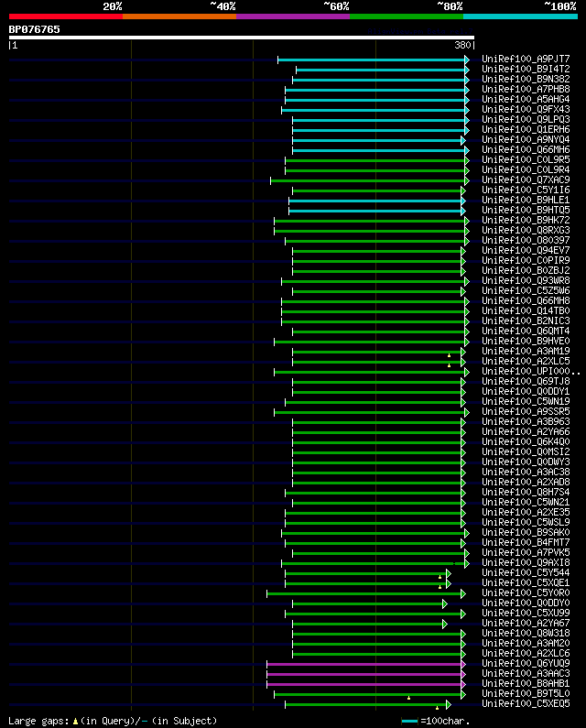The image size is (586, 728).
Task: Open hit UniRef100_Q9FX43
Action: (x=526, y=109)
